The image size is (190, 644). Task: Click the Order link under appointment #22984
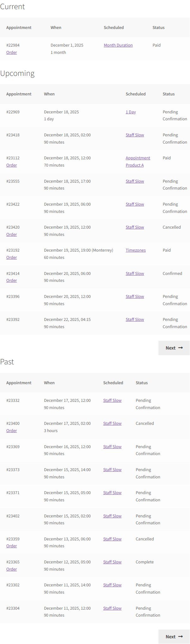click(x=12, y=52)
